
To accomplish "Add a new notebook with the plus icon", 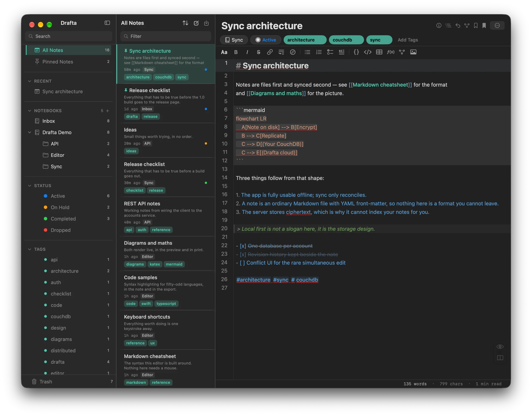I will [108, 111].
